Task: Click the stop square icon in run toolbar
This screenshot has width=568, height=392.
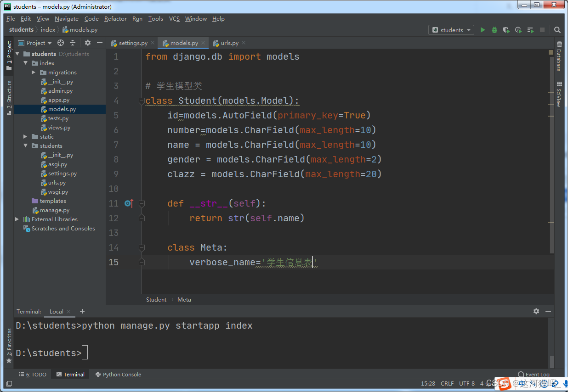Action: 542,30
